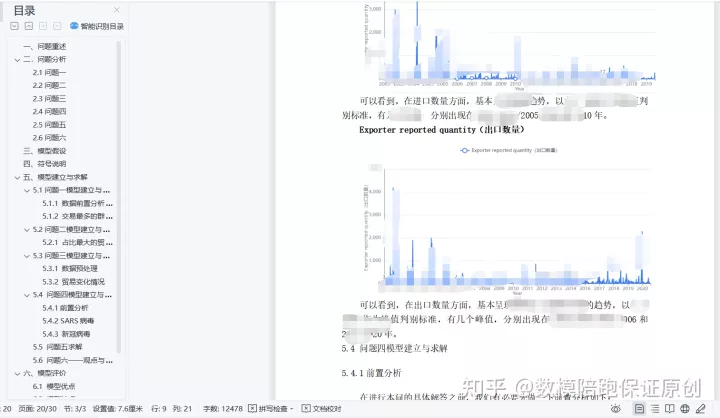Select 三、模型假设 in outline
The image size is (720, 418).
pos(45,151)
